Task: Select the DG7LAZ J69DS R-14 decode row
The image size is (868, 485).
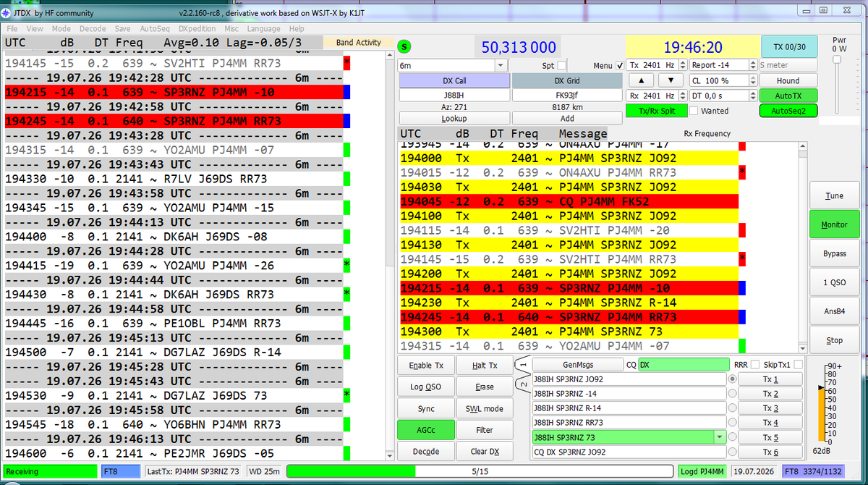Action: [x=174, y=353]
